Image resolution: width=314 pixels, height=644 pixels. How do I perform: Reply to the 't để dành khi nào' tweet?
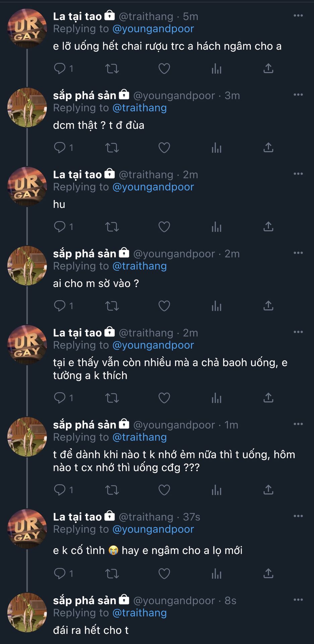click(x=60, y=490)
